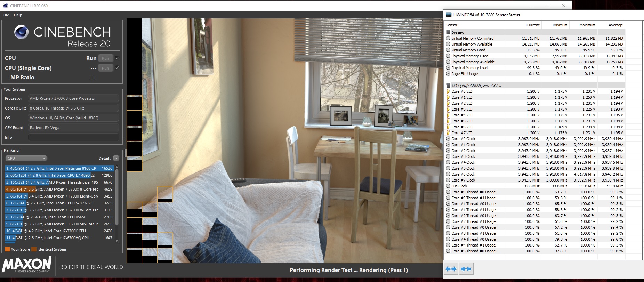Image resolution: width=644 pixels, height=282 pixels.
Task: Click Run button for CPU (Single Core)
Action: pos(106,68)
